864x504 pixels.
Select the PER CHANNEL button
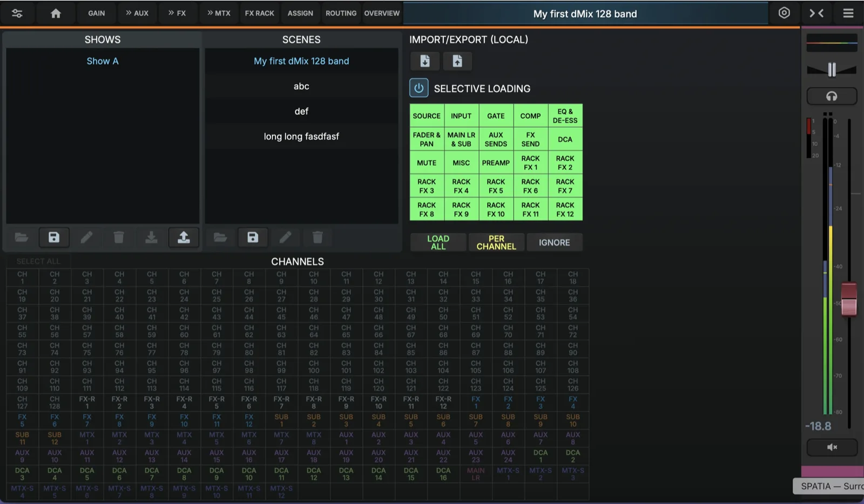point(496,242)
